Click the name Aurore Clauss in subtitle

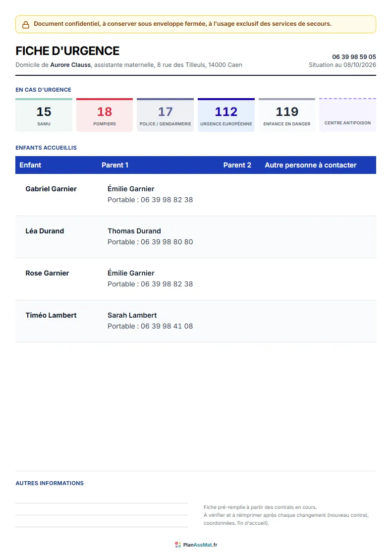70,65
